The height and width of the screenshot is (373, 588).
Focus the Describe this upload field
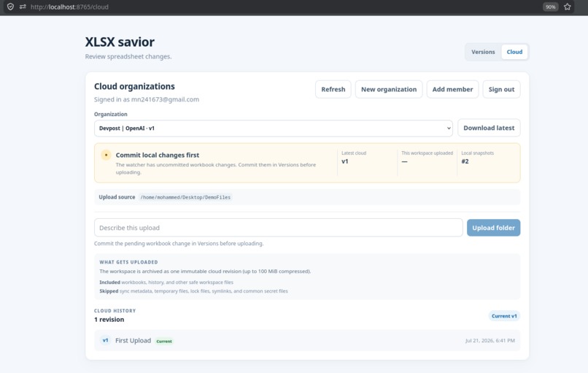[278, 228]
